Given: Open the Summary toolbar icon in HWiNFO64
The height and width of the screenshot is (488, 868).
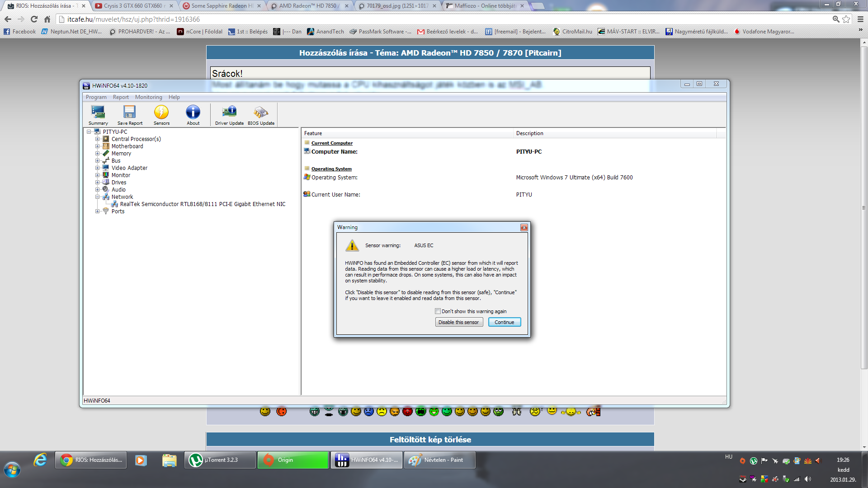Looking at the screenshot, I should (98, 115).
